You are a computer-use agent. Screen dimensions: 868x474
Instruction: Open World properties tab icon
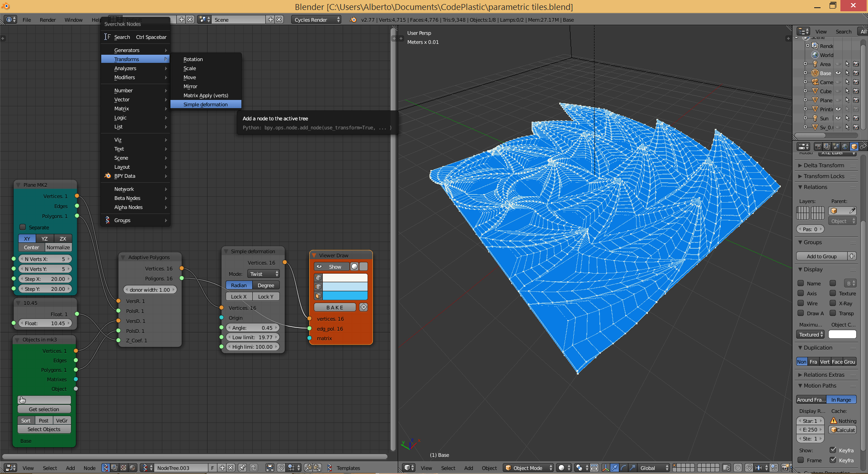click(845, 147)
